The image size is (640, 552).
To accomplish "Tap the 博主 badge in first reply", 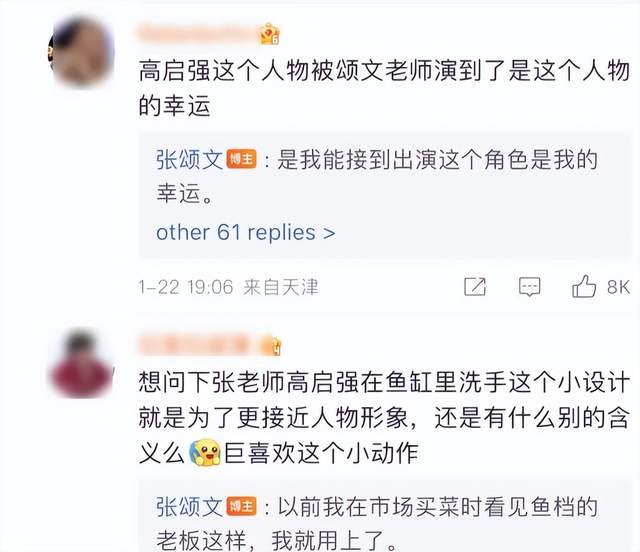I will point(242,160).
